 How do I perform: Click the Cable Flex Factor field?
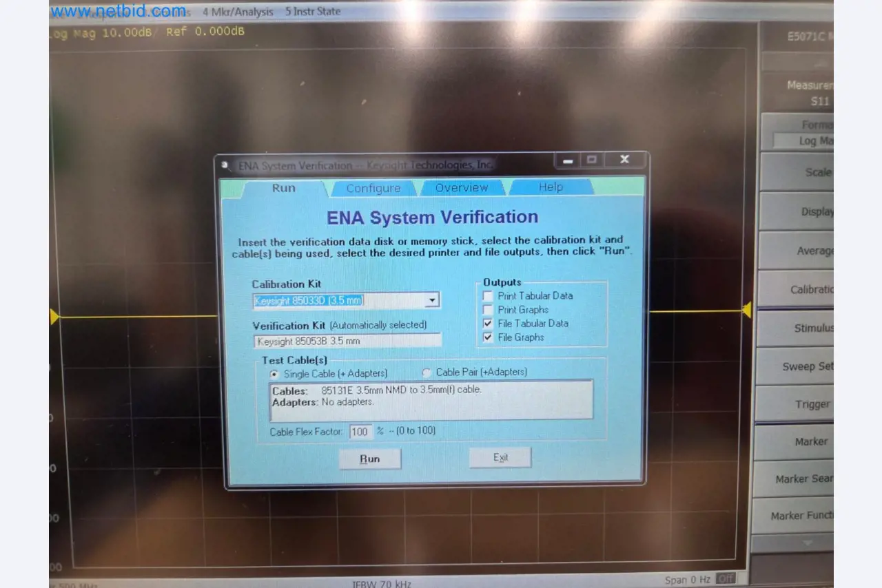[x=360, y=432]
